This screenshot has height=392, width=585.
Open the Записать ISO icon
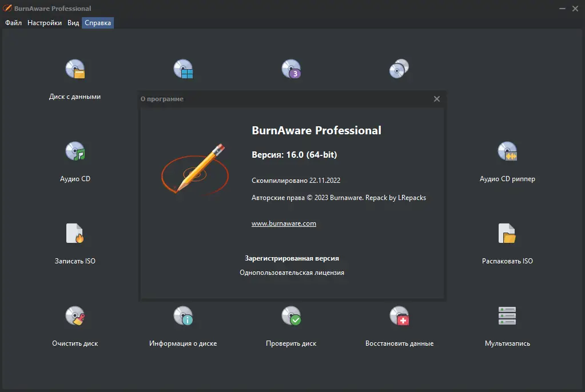click(75, 233)
